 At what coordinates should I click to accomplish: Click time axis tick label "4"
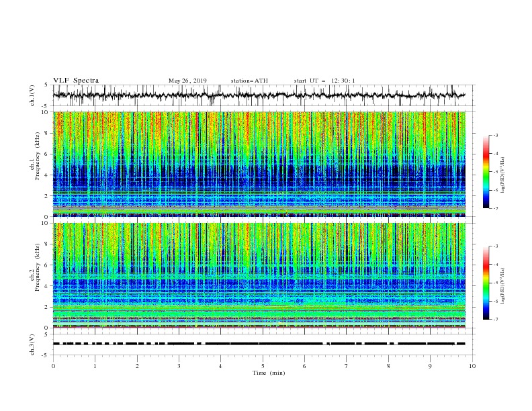click(x=220, y=366)
